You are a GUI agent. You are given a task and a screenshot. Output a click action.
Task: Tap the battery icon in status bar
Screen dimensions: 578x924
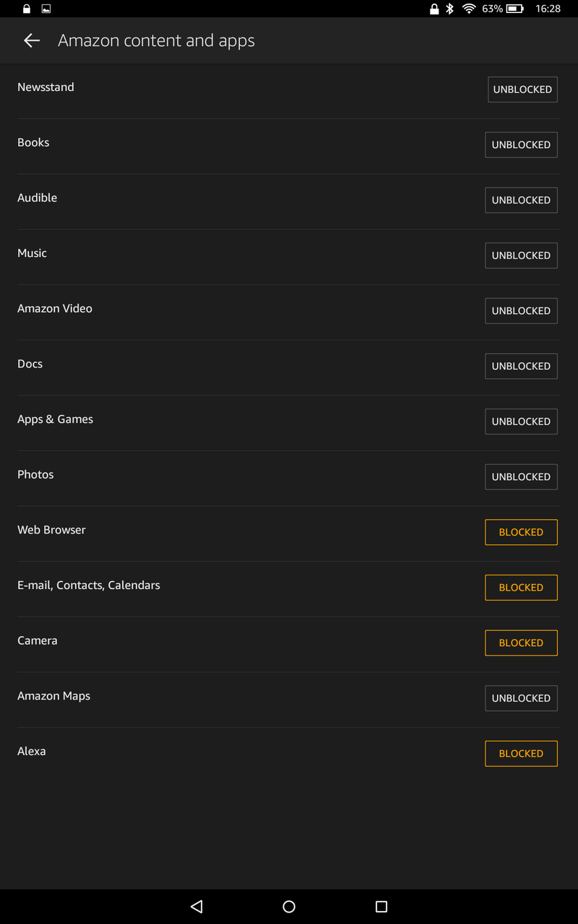[514, 9]
